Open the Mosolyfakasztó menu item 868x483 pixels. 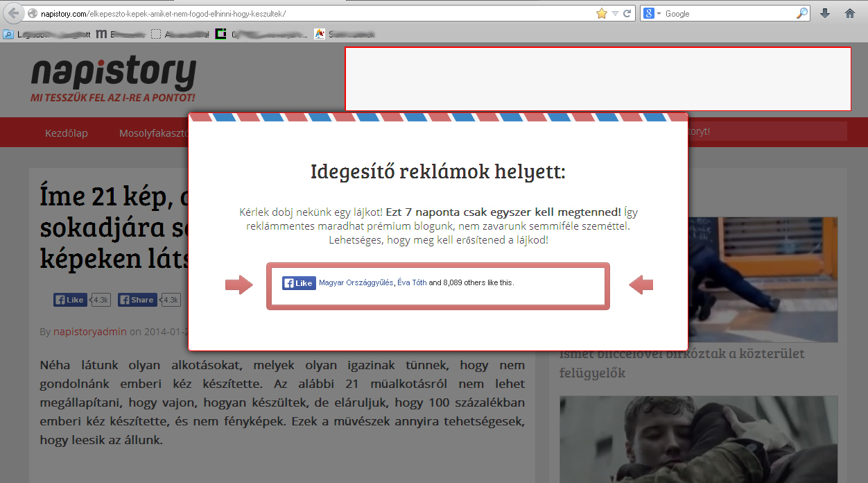[154, 133]
